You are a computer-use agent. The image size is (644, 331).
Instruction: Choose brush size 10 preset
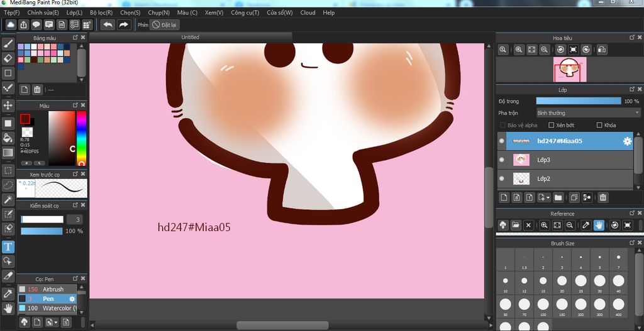pyautogui.click(x=505, y=283)
